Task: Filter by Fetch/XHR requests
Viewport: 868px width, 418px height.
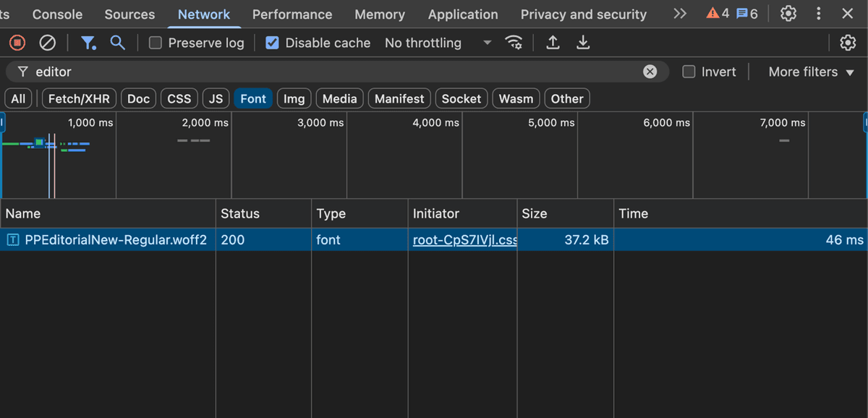Action: pos(79,99)
